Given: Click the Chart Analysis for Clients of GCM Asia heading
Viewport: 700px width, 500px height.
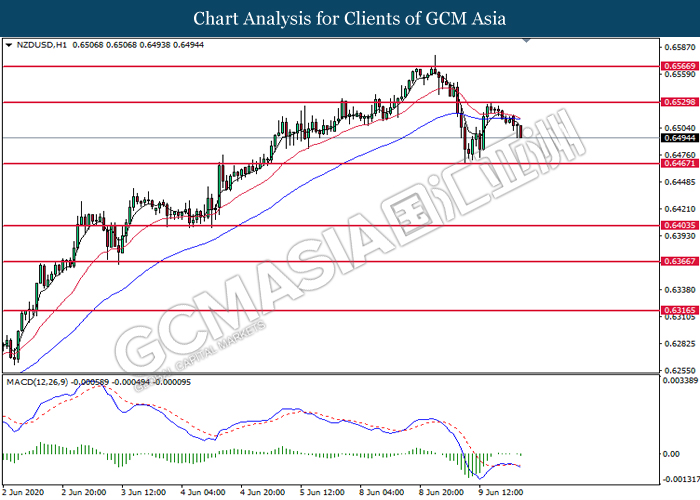Looking at the screenshot, I should 350,19.
